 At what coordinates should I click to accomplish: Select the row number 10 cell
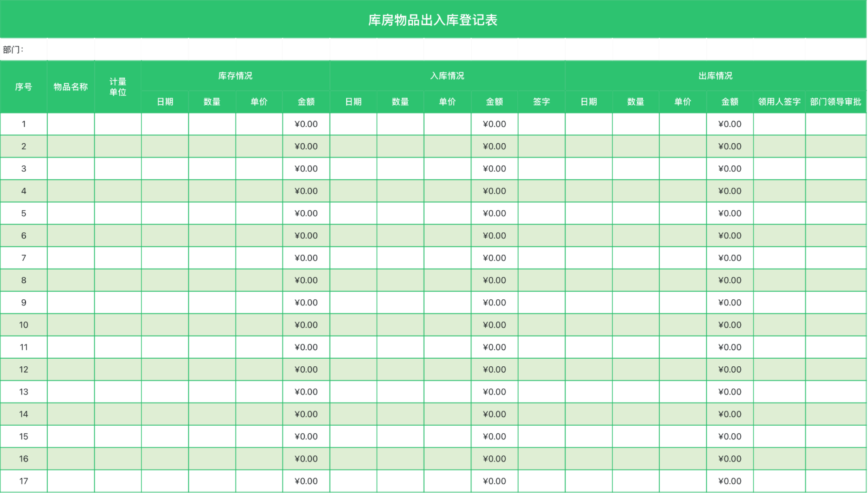(x=24, y=325)
